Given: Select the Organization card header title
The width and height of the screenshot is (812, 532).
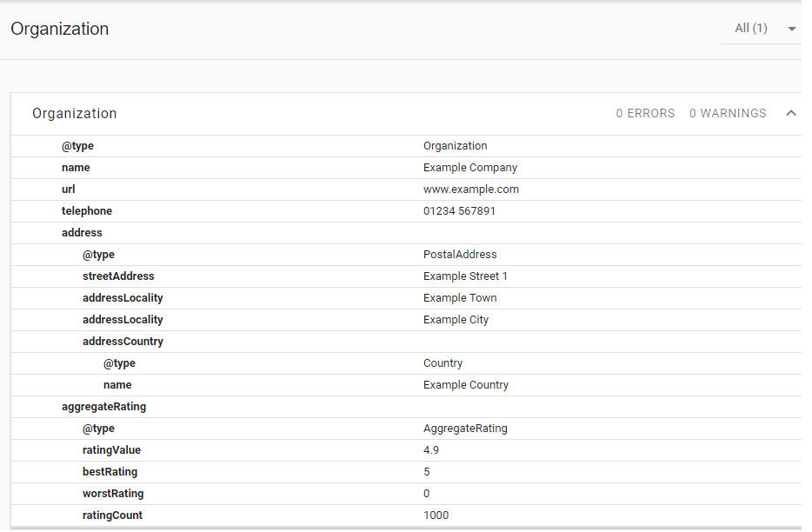Looking at the screenshot, I should coord(75,114).
